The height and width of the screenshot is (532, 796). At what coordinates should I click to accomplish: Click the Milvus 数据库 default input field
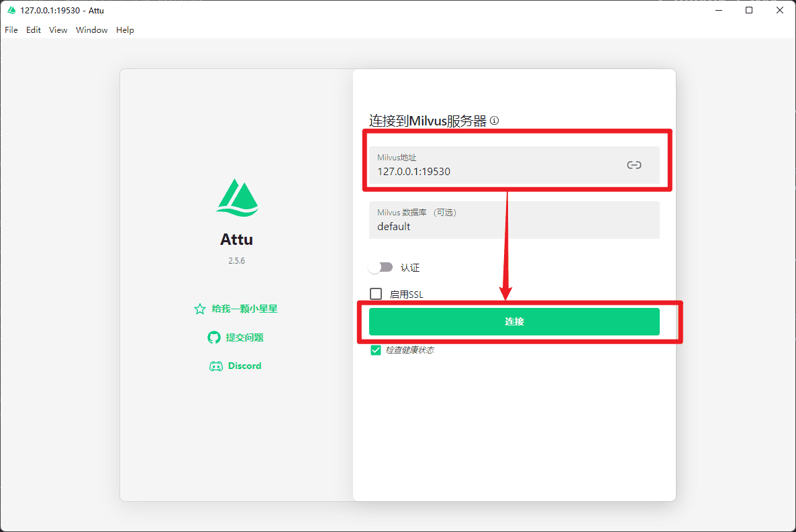[513, 227]
